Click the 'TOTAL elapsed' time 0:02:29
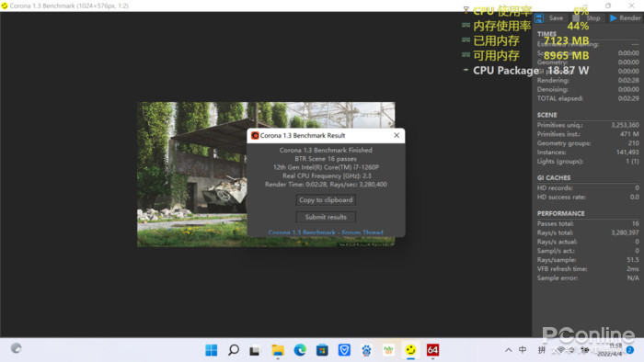The height and width of the screenshot is (362, 644). tap(628, 98)
